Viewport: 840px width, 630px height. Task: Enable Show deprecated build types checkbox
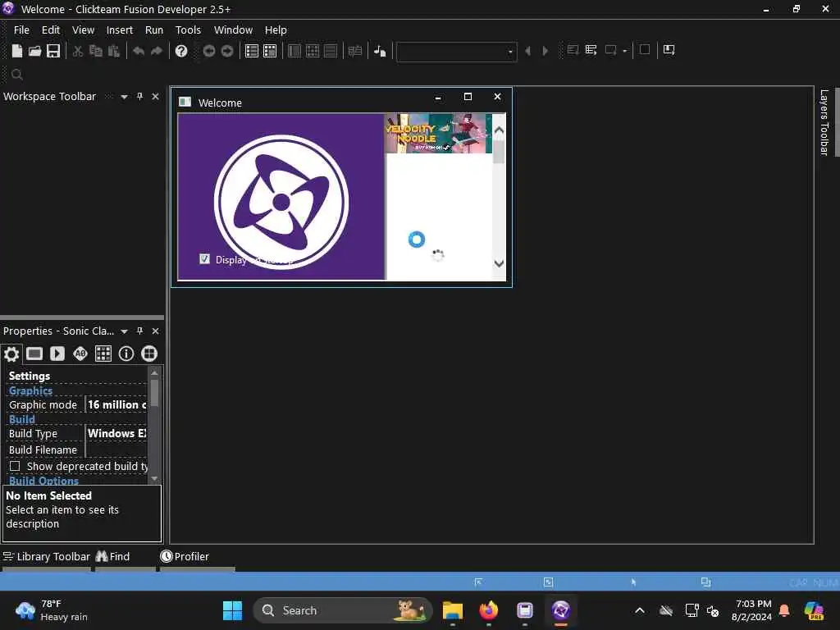point(15,466)
